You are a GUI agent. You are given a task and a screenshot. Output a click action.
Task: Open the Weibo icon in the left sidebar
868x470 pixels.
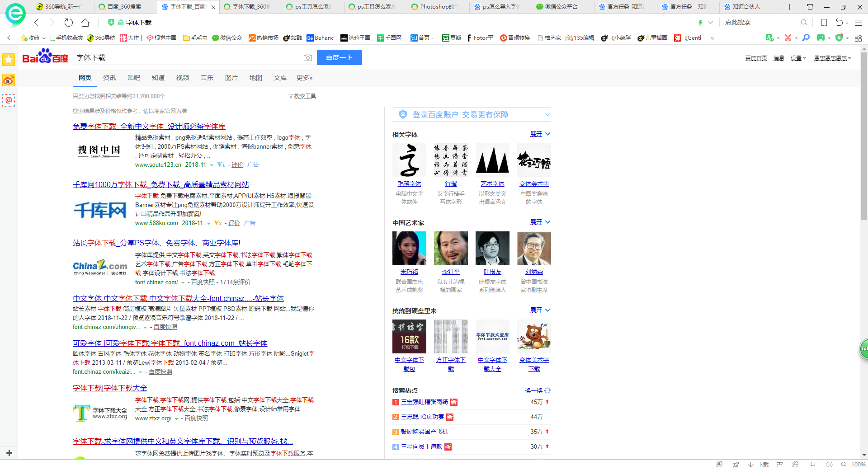coord(9,80)
